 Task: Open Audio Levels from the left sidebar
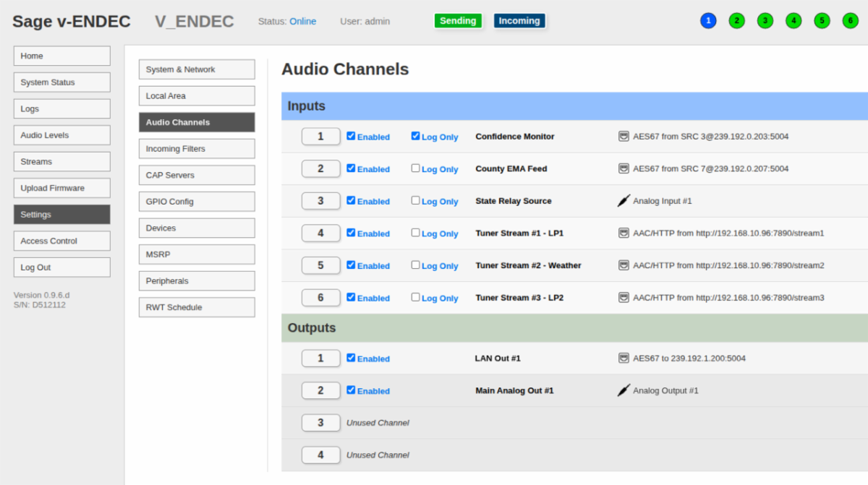coord(61,134)
